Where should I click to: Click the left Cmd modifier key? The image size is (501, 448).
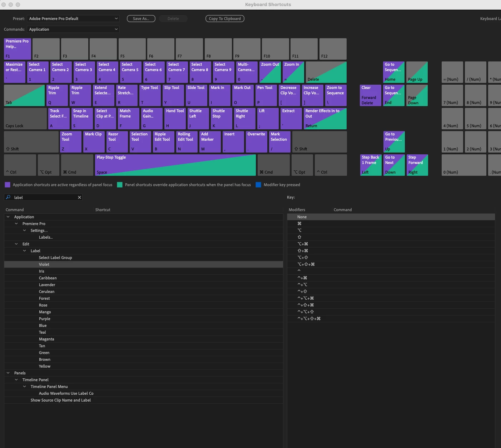pos(77,165)
